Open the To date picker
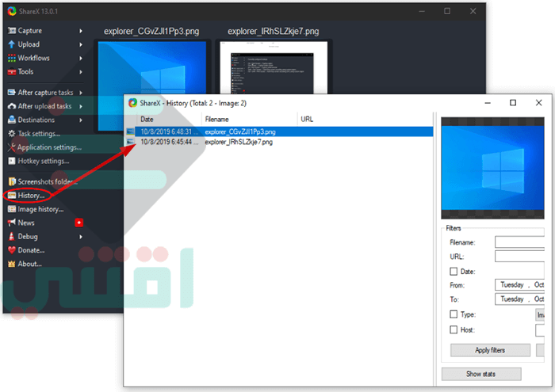 [x=519, y=299]
